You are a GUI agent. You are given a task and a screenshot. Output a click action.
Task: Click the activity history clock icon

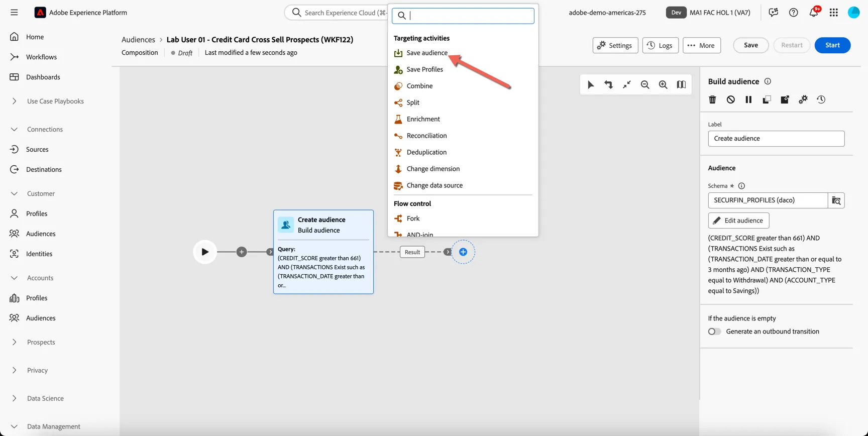[x=821, y=99]
